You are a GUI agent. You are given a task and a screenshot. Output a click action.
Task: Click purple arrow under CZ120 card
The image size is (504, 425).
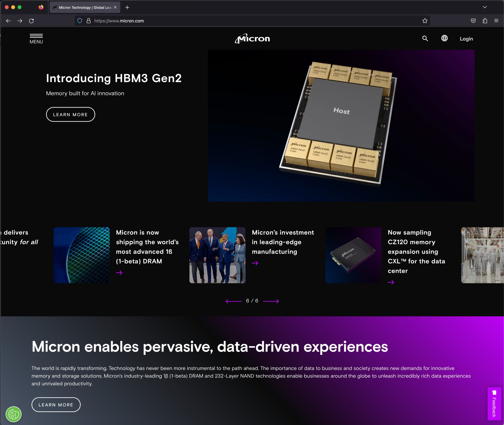point(391,282)
